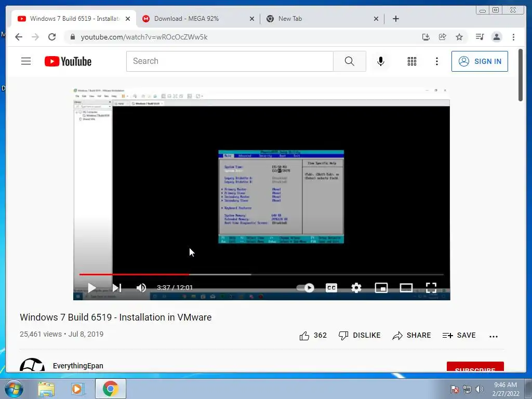
Task: Open YouTube settings three-dot menu
Action: (x=436, y=61)
